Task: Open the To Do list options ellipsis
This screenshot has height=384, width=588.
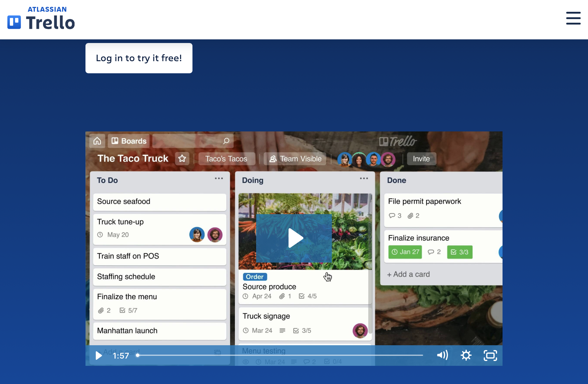Action: (x=219, y=179)
